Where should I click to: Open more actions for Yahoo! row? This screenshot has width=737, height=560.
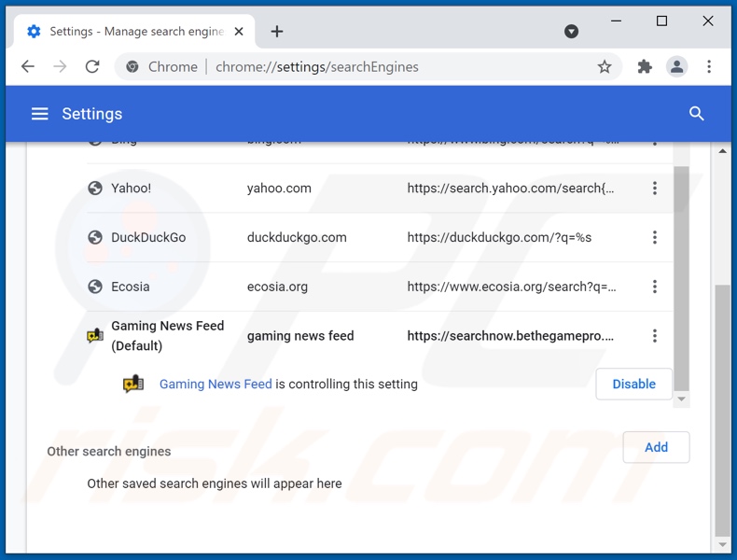click(x=654, y=189)
